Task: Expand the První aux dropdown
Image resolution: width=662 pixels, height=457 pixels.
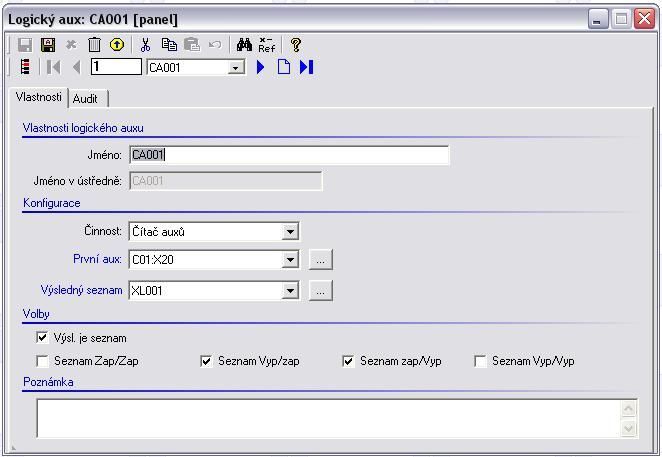Action: [290, 260]
